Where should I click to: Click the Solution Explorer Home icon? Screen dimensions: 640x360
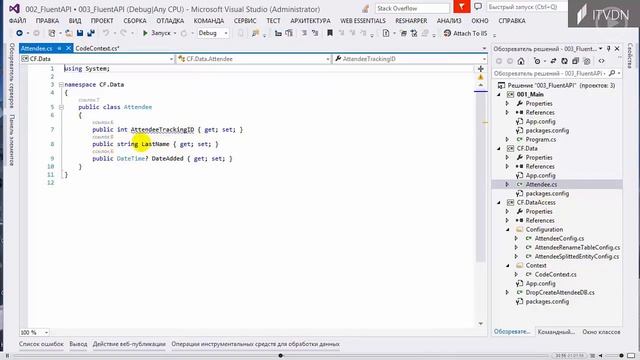pyautogui.click(x=521, y=61)
